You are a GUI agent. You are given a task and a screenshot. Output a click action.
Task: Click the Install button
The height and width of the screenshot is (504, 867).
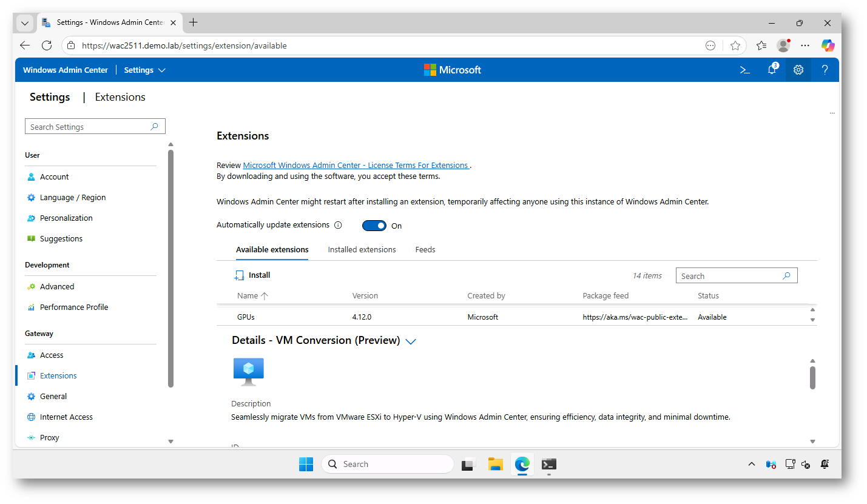tap(253, 275)
